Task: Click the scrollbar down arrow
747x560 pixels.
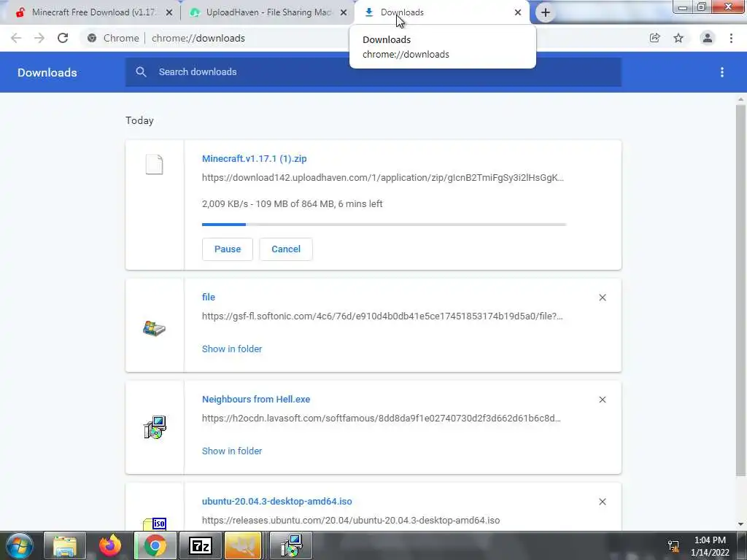Action: pos(740,524)
